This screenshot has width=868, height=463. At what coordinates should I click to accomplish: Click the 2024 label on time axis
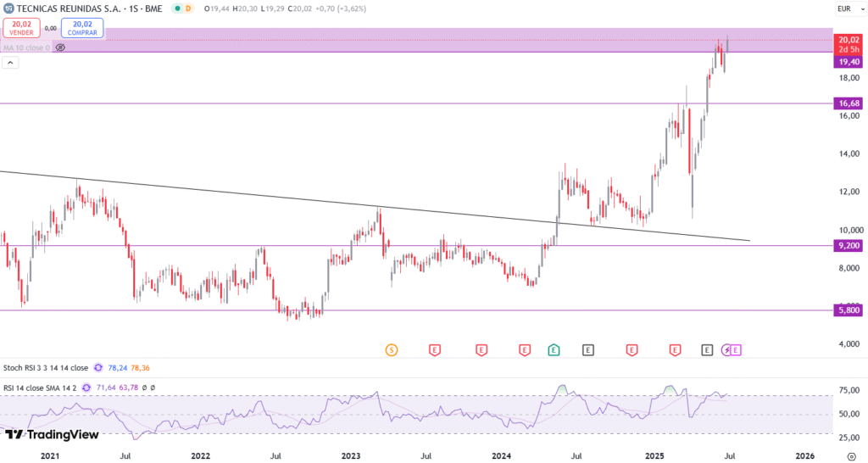tap(502, 456)
